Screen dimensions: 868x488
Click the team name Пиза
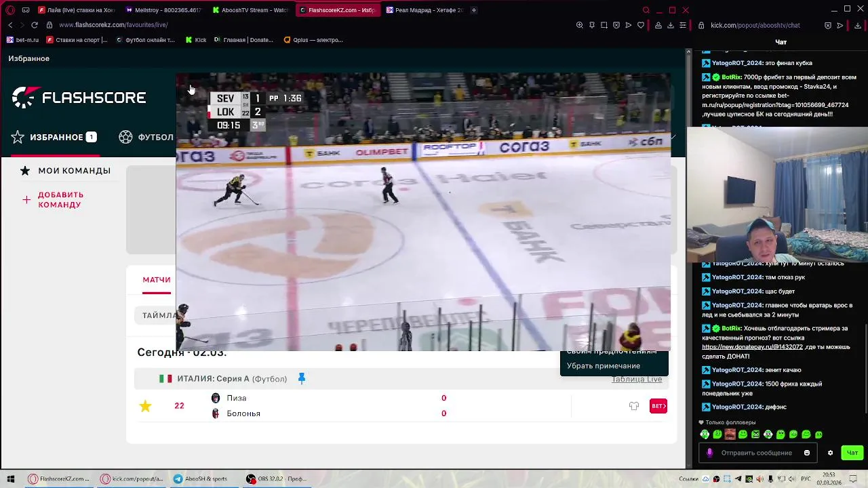point(237,399)
